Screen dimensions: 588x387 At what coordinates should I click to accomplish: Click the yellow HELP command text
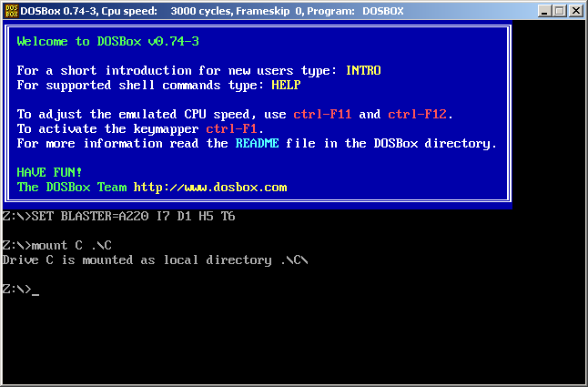pyautogui.click(x=286, y=85)
